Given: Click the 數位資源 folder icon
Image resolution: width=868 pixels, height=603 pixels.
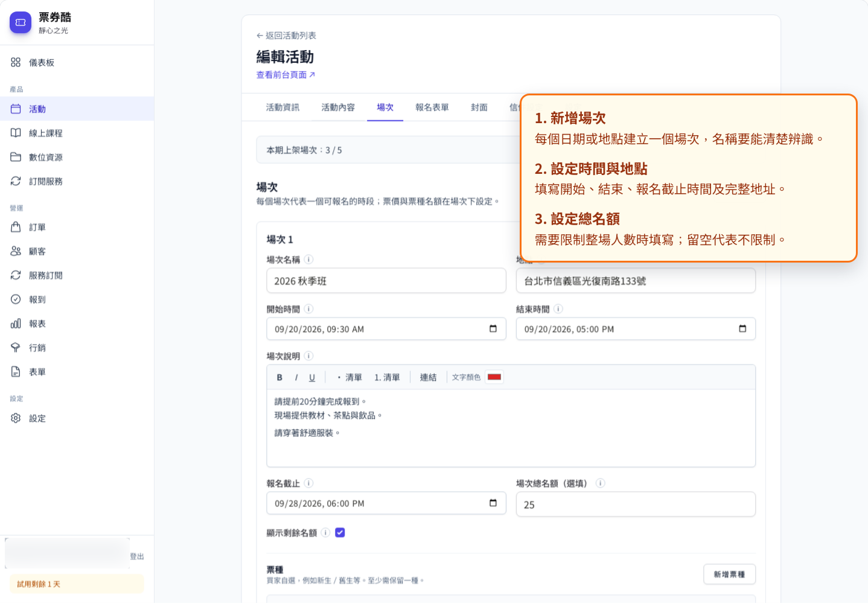Looking at the screenshot, I should point(16,157).
